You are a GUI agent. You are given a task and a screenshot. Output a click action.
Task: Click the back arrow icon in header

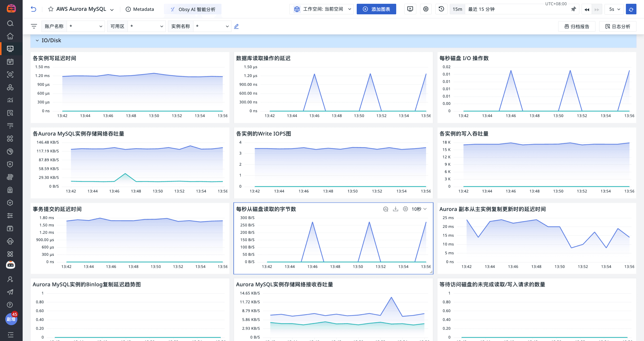(33, 9)
